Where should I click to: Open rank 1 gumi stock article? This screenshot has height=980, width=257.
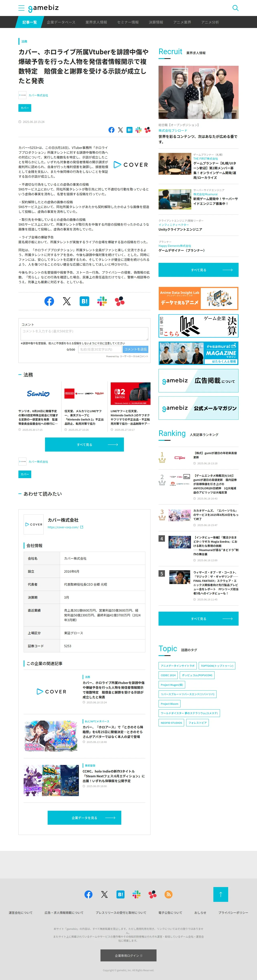point(215,455)
